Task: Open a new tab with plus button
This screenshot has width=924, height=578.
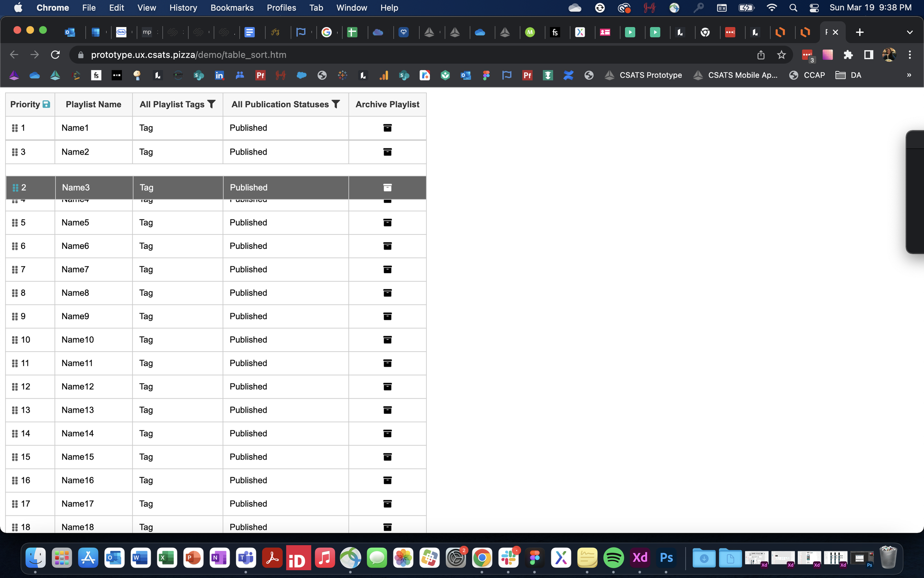Action: pyautogui.click(x=859, y=32)
